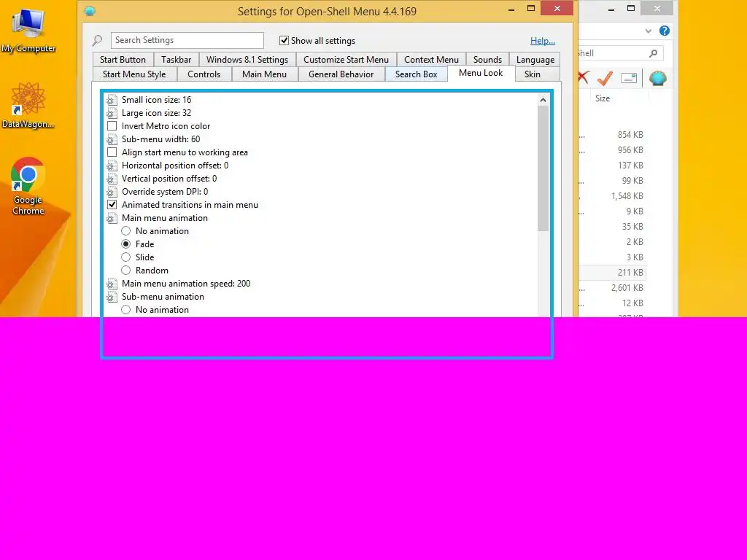
Task: Click the gear icon beside Override system DPI
Action: click(112, 192)
